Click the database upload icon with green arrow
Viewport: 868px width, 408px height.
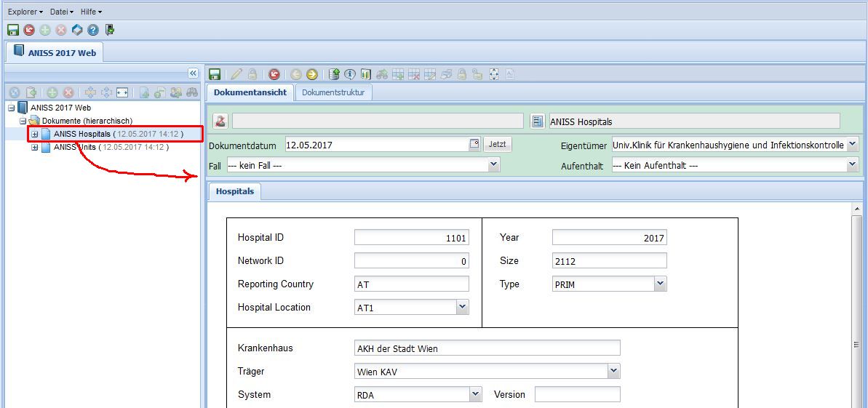click(x=334, y=74)
